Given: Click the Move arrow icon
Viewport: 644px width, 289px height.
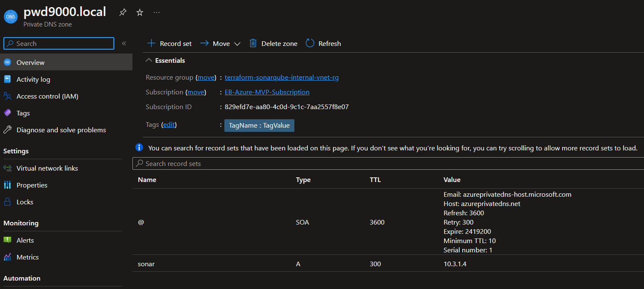Looking at the screenshot, I should (x=205, y=43).
